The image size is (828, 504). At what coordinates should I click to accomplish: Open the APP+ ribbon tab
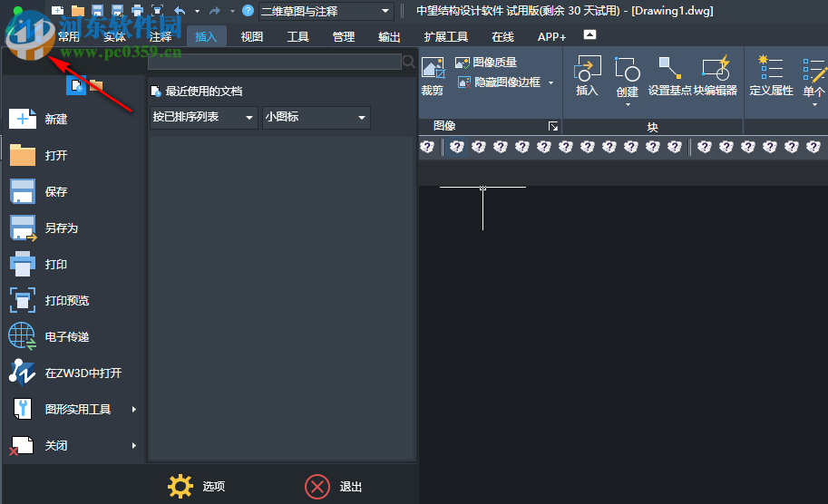coord(551,36)
